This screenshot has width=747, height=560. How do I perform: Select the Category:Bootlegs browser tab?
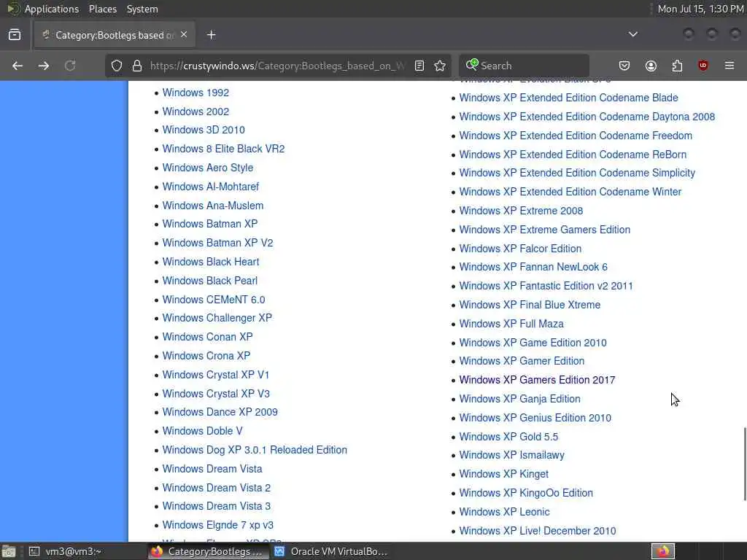(115, 35)
